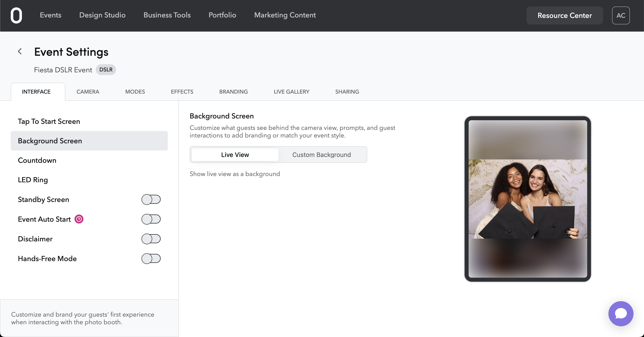This screenshot has height=337, width=644.
Task: Click the Disclaimer label
Action: coord(35,239)
